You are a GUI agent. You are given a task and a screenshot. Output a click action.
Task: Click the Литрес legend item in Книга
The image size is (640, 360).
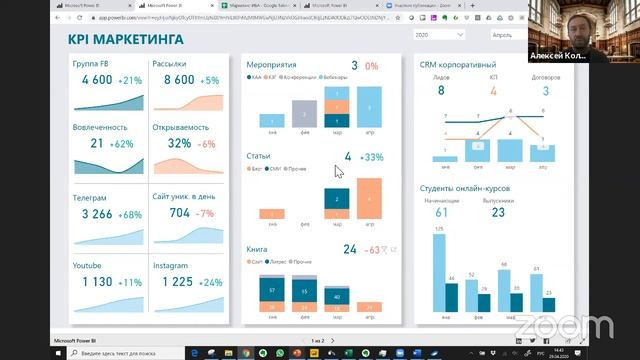pos(276,262)
